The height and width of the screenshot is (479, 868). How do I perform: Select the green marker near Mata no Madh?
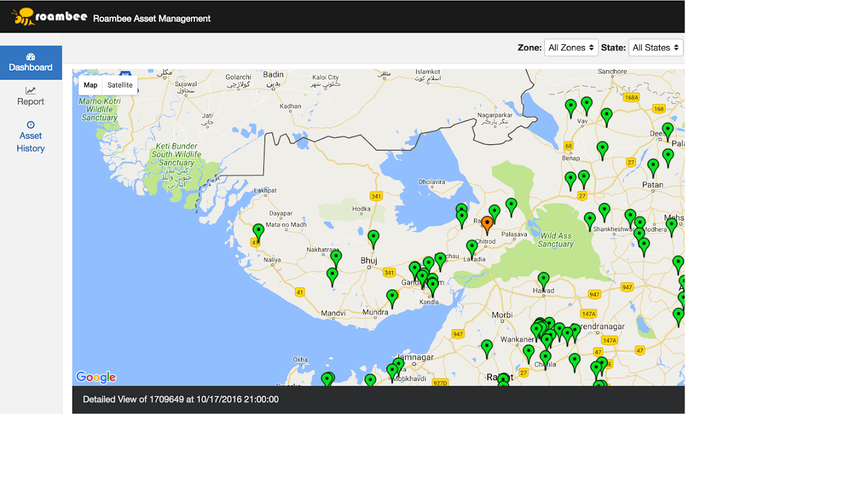click(x=259, y=231)
